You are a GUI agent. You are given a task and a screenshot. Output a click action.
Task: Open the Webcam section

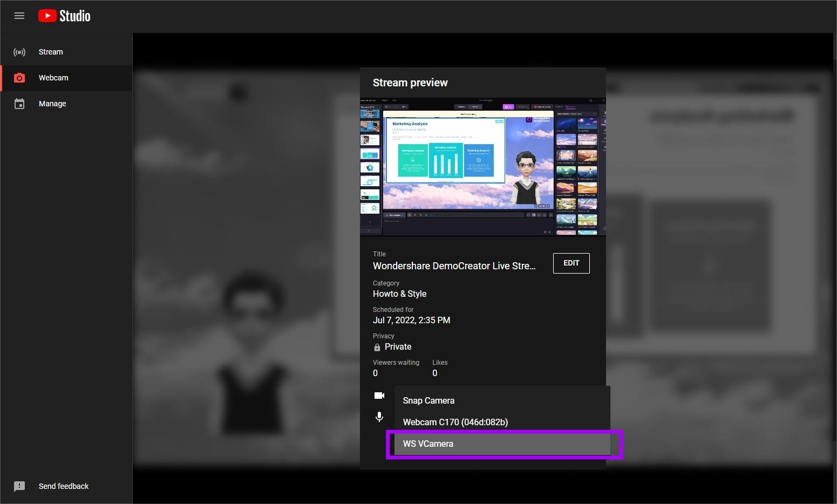click(x=66, y=78)
